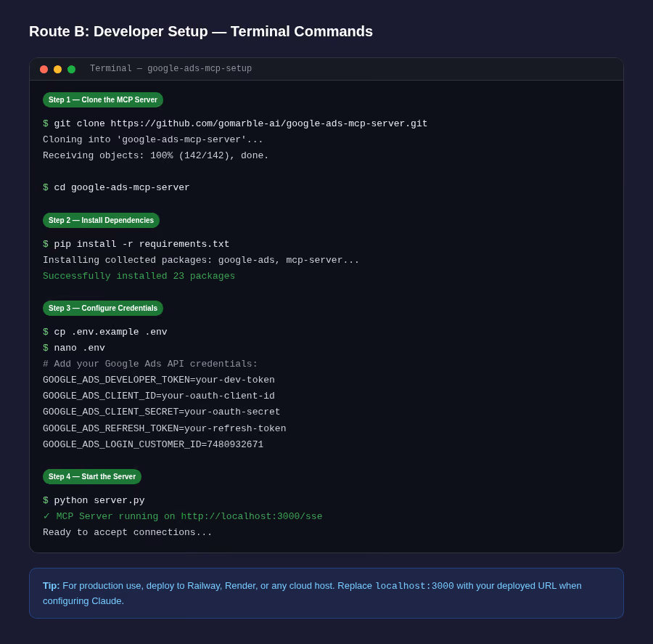This screenshot has width=653, height=644.
Task: Select the GOOGLE_ADS_DEVELOPER_TOKEN line
Action: coord(159,380)
